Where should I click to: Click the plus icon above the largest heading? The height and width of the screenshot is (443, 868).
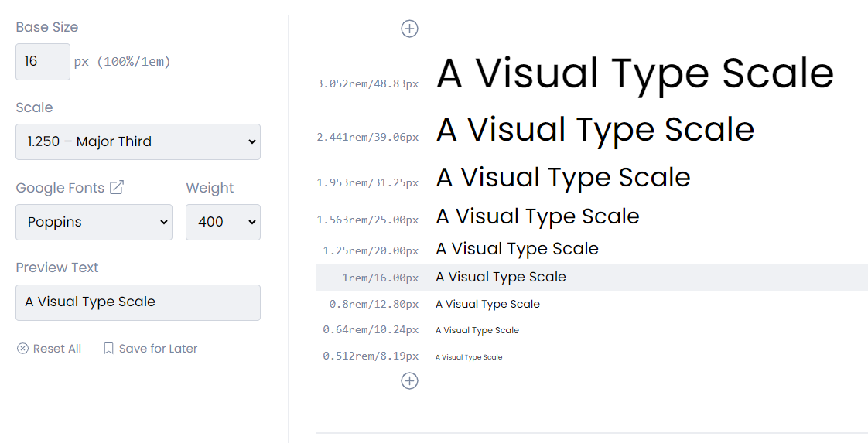click(x=409, y=29)
